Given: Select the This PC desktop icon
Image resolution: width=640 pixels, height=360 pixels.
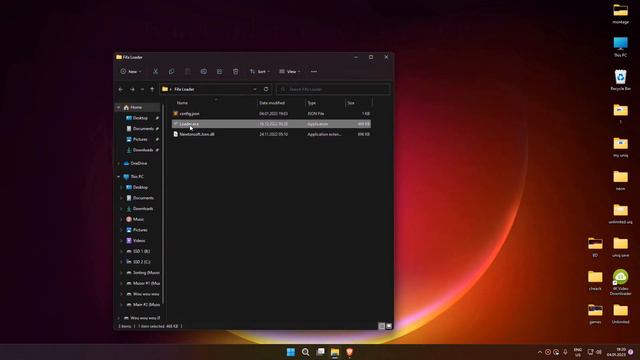Looking at the screenshot, I should point(620,47).
